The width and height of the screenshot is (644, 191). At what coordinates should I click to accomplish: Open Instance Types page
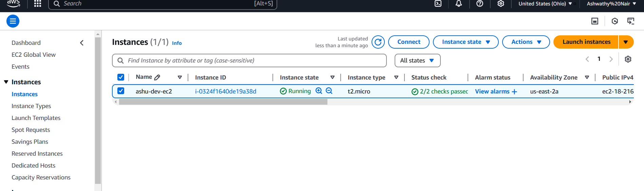[x=31, y=106]
